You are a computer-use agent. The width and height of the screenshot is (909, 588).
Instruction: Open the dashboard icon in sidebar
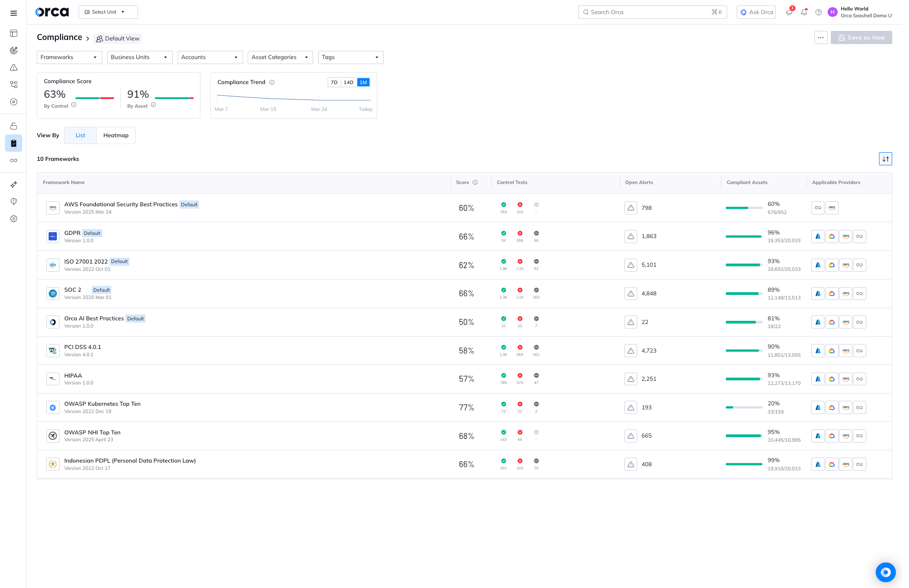coord(14,33)
